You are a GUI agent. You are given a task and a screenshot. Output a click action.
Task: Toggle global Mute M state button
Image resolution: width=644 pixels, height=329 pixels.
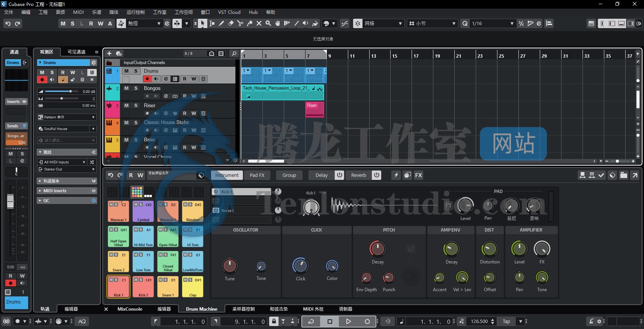[x=63, y=23]
